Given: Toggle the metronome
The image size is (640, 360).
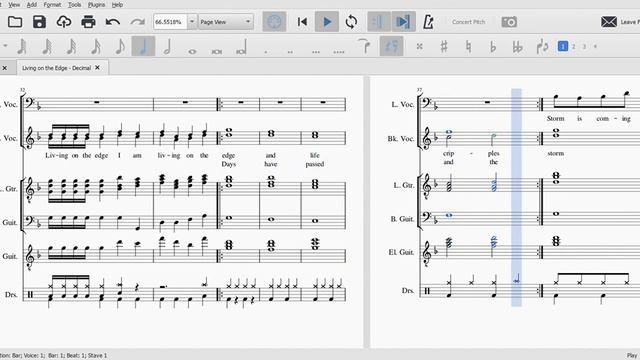Looking at the screenshot, I should coord(428,22).
